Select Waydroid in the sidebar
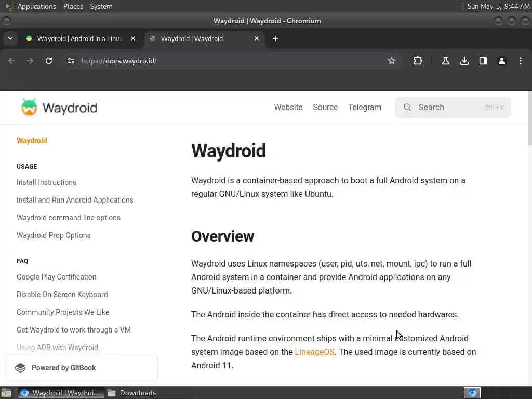The image size is (532, 399). [32, 141]
